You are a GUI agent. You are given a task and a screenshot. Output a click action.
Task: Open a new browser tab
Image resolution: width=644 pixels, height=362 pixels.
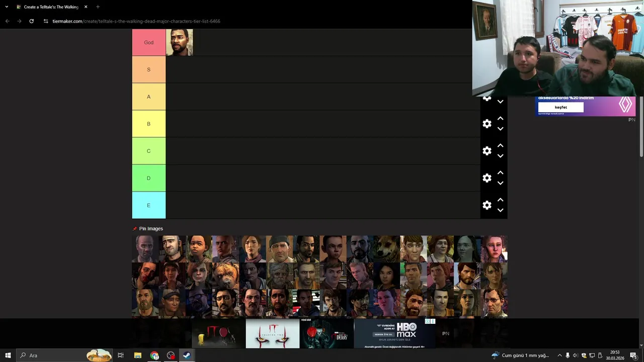(x=98, y=7)
